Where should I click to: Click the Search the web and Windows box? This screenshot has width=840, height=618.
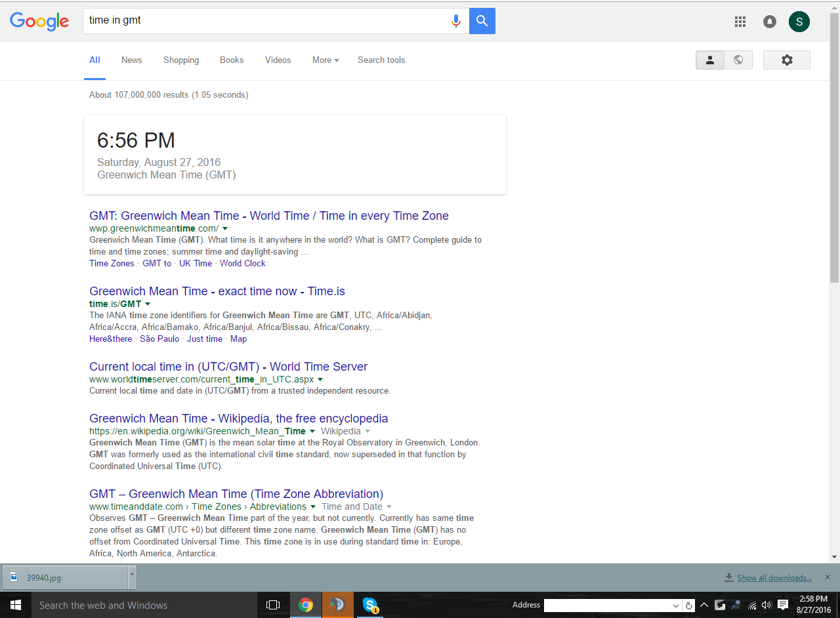pyautogui.click(x=143, y=605)
